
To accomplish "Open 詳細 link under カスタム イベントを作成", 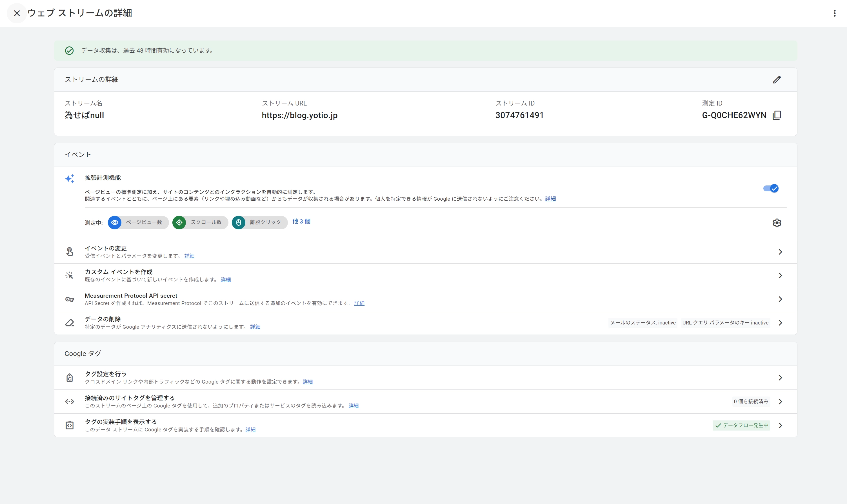I will [x=226, y=279].
